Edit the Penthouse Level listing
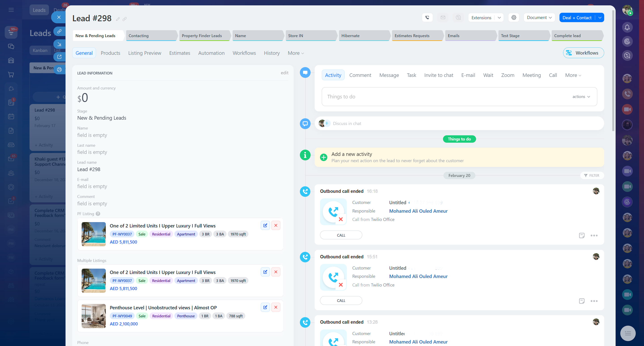Image resolution: width=644 pixels, height=346 pixels. click(265, 307)
